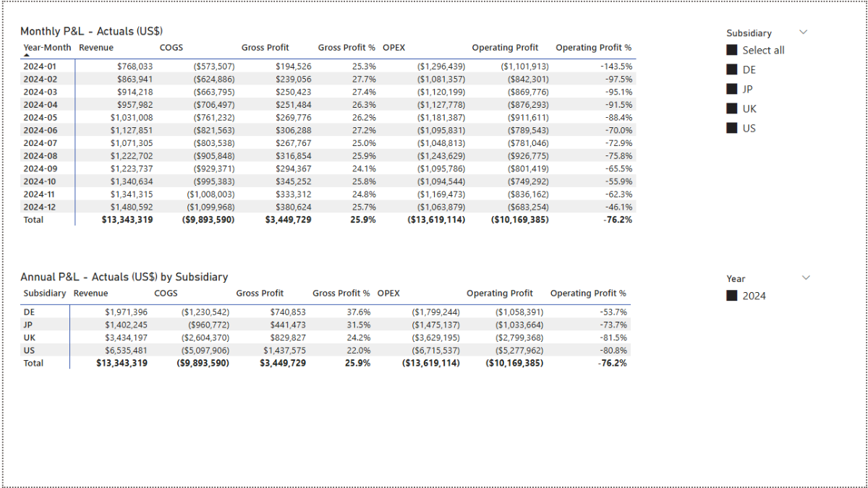Select the US row in annual subsidiary table

pyautogui.click(x=30, y=350)
